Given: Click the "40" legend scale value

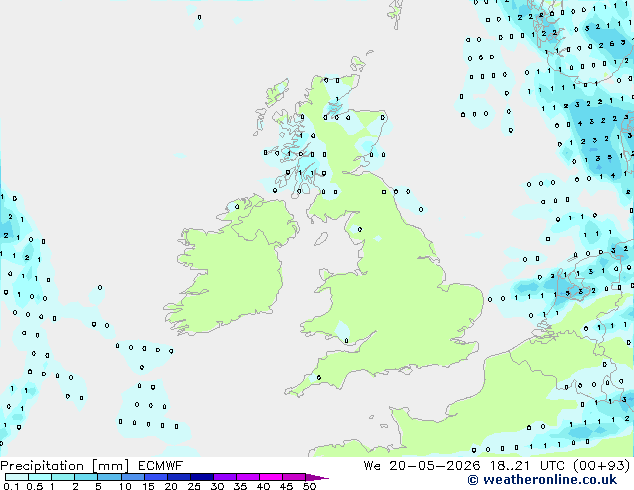Looking at the screenshot, I should (x=263, y=486).
